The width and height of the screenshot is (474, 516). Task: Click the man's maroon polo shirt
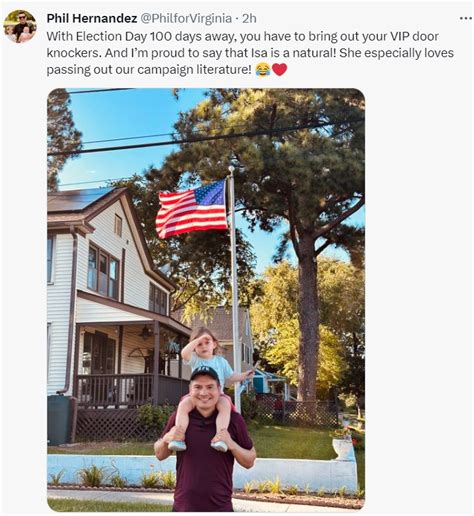tap(204, 465)
